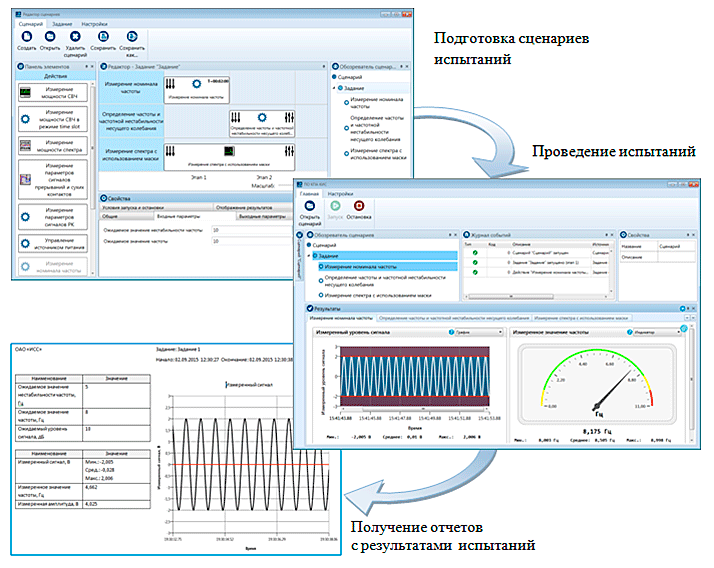The width and height of the screenshot is (714, 568).
Task: Click the green Запуск start icon
Action: [x=336, y=206]
